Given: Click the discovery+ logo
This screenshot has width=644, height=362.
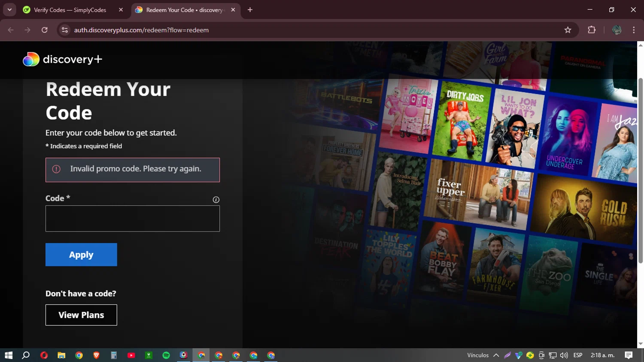Looking at the screenshot, I should tap(63, 59).
